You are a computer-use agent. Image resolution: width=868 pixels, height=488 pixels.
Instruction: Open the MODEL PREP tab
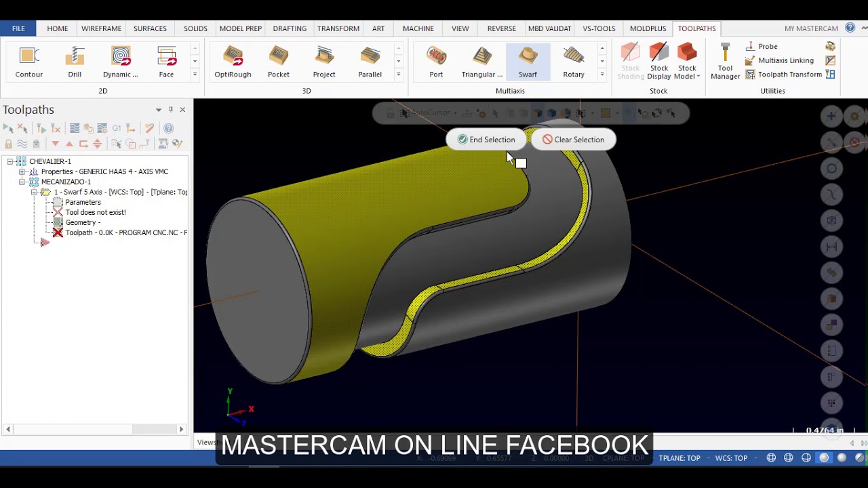(241, 28)
